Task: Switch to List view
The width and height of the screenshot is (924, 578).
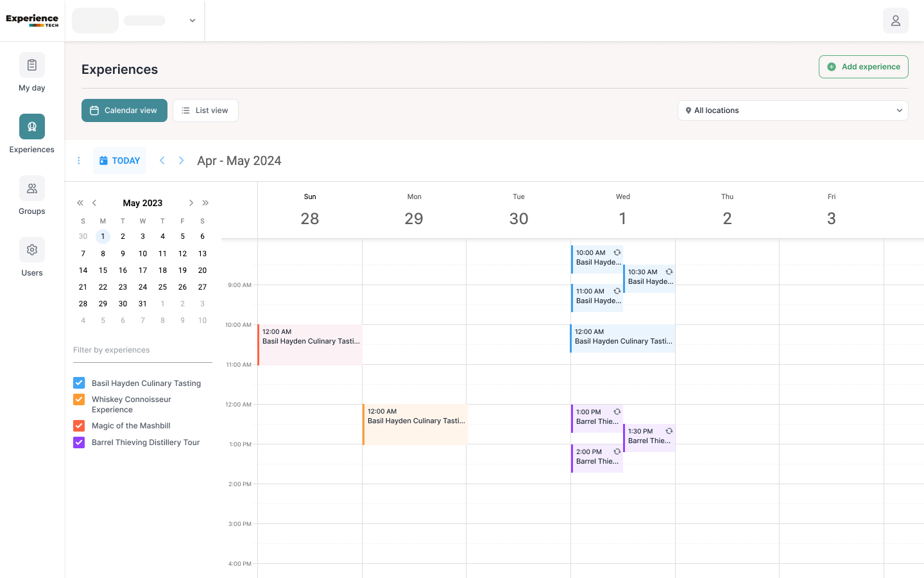Action: pyautogui.click(x=205, y=110)
